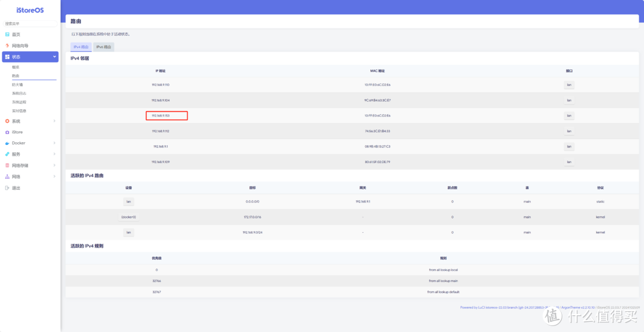Select IP address 192.168.9.109

160,162
